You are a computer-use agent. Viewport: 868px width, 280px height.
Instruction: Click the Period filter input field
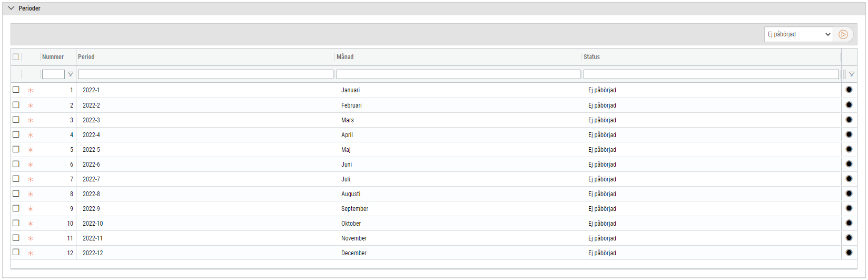(205, 74)
